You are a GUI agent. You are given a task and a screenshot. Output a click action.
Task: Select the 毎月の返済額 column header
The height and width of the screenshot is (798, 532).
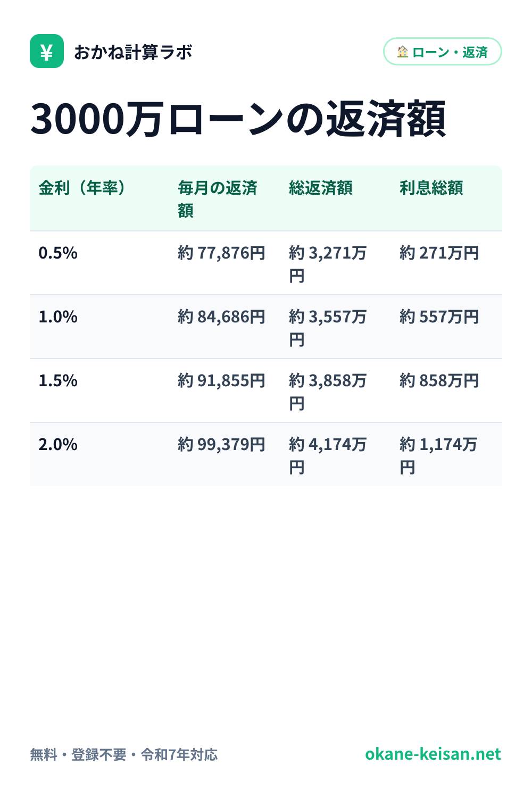(x=218, y=199)
